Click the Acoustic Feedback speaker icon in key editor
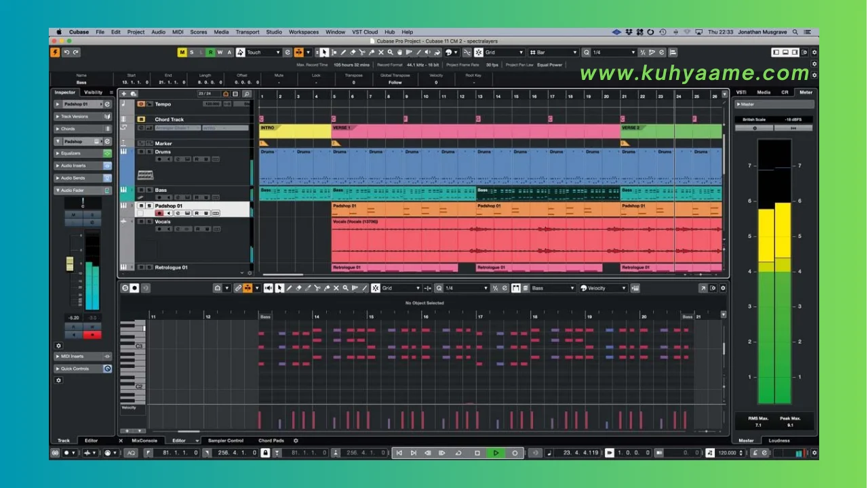The height and width of the screenshot is (488, 868). click(x=268, y=288)
